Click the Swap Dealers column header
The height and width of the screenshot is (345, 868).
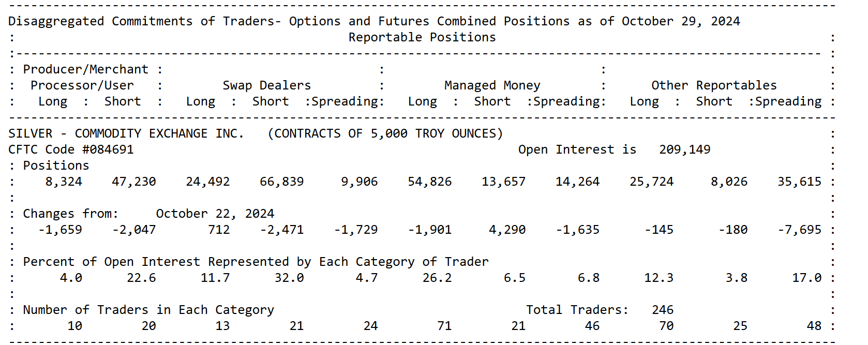(x=266, y=85)
